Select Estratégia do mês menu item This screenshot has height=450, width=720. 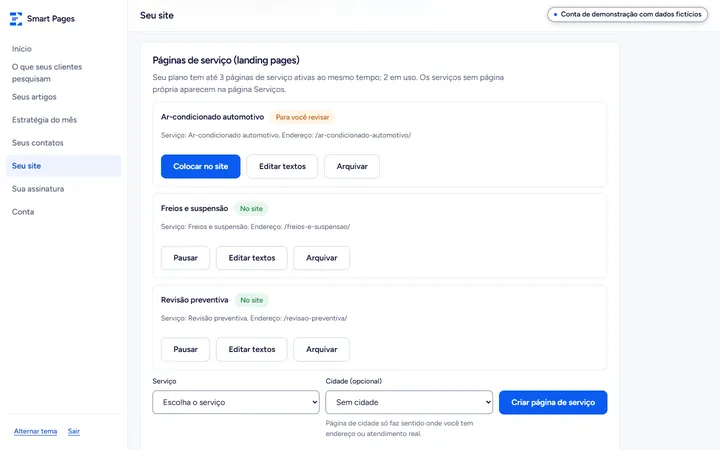[x=44, y=120]
